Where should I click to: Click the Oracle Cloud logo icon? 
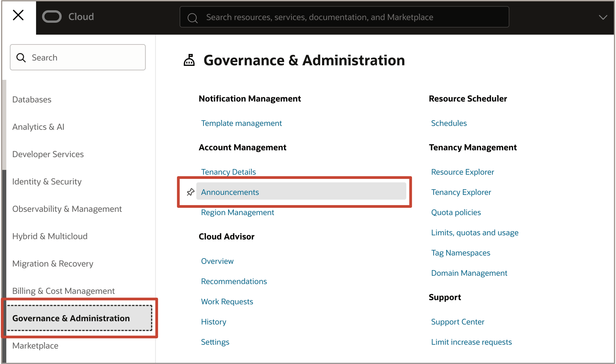[x=52, y=17]
